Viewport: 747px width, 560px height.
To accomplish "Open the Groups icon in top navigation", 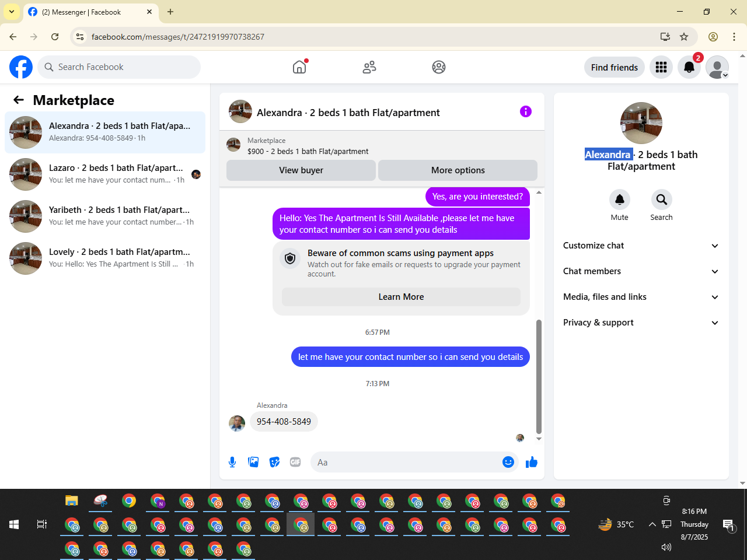I will click(x=439, y=67).
